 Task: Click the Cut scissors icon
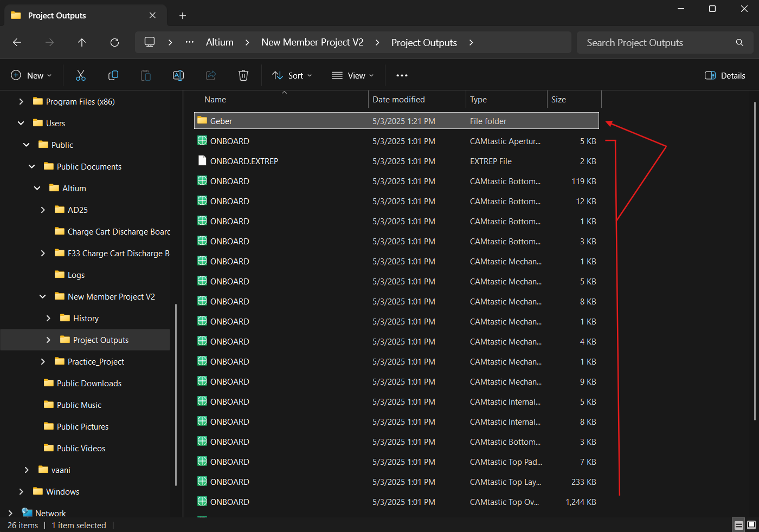point(81,75)
